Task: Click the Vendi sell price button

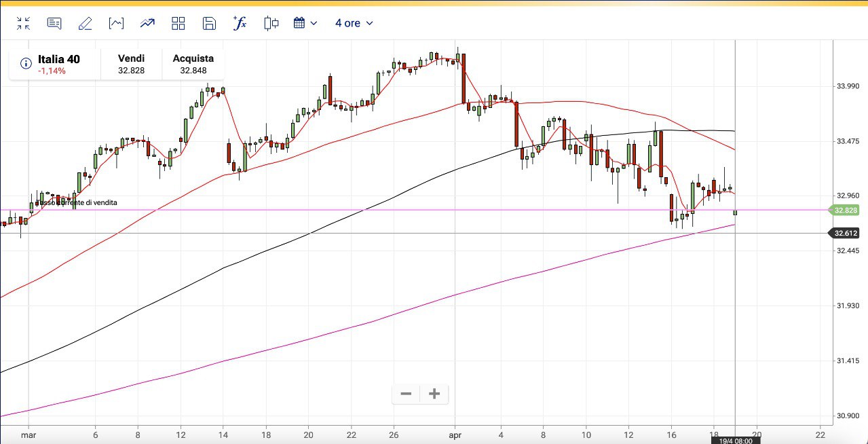Action: click(131, 64)
